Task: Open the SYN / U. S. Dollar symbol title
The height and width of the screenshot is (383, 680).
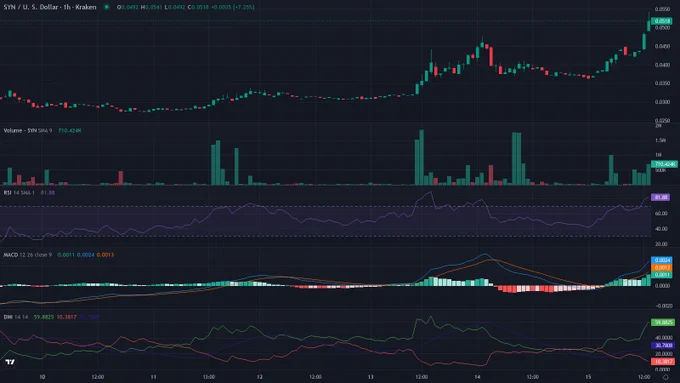Action: pos(50,7)
